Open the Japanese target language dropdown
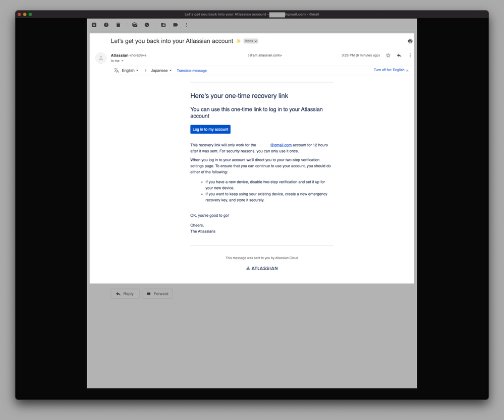 point(161,71)
